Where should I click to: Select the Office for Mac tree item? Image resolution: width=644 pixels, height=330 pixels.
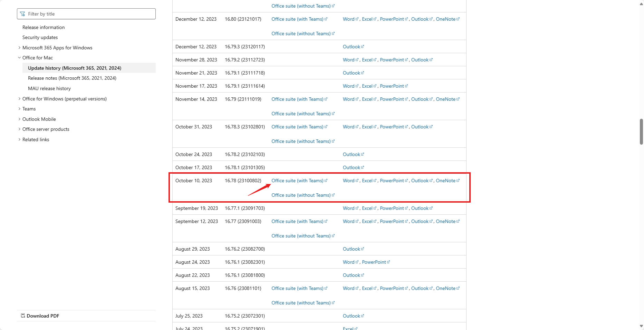(x=38, y=58)
